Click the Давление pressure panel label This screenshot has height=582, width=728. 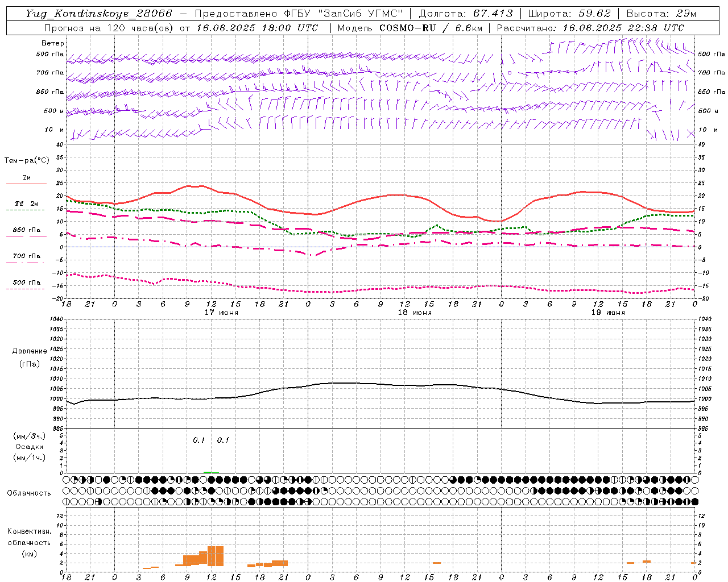click(30, 351)
